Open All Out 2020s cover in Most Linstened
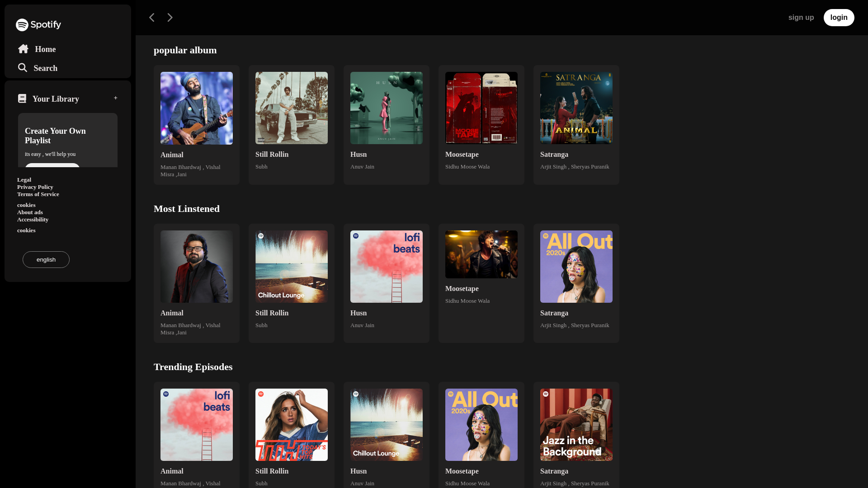 coord(576,267)
